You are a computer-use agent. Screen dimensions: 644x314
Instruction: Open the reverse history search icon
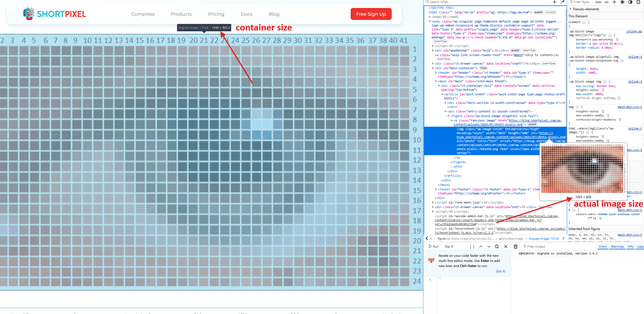point(497,247)
